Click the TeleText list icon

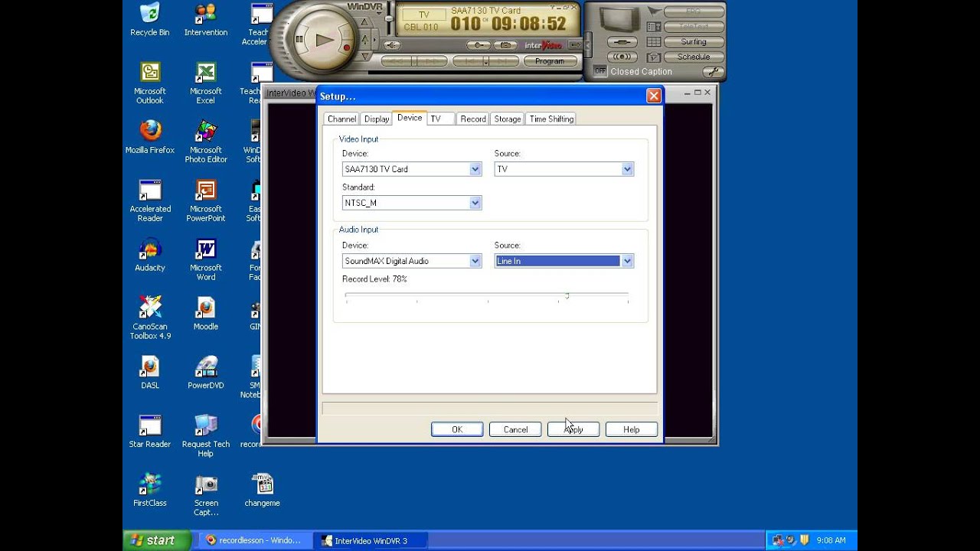tap(654, 26)
